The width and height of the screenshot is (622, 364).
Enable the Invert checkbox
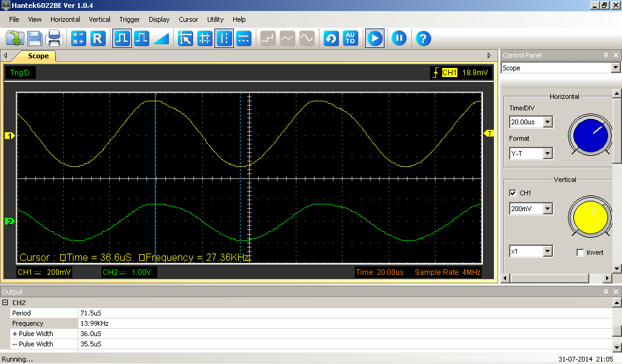click(580, 252)
